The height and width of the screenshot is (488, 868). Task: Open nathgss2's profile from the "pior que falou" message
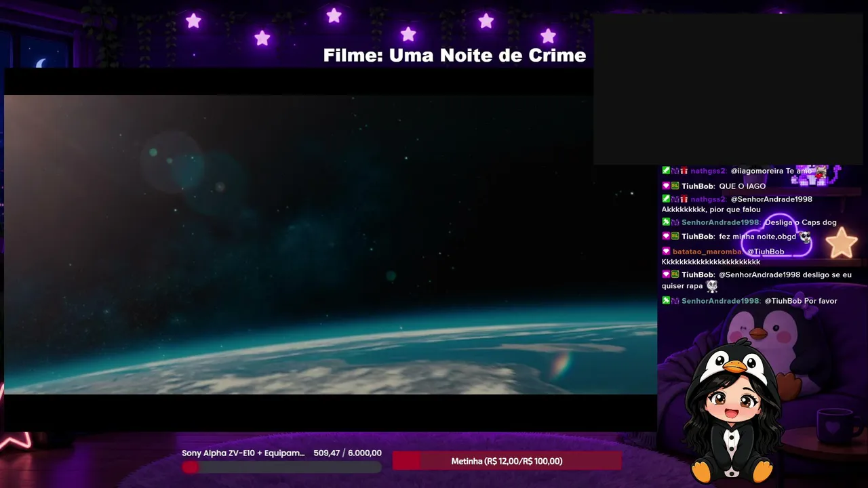[709, 199]
